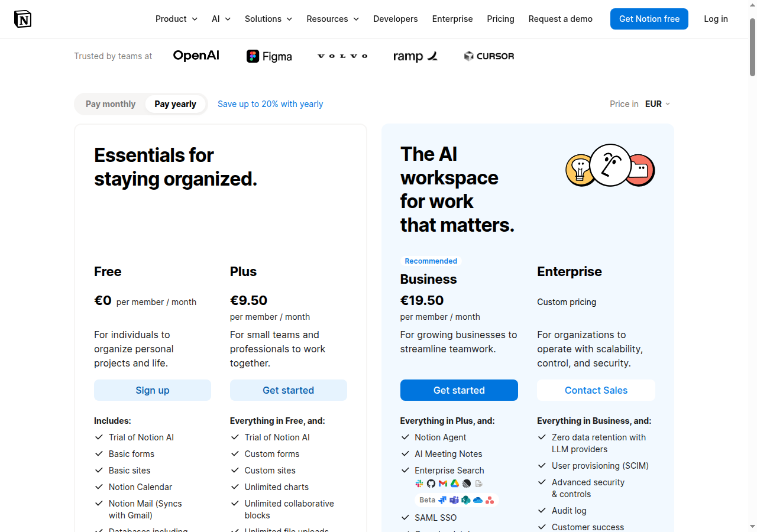The width and height of the screenshot is (757, 532).
Task: Click Zero data retention with LLM providers
Action: pyautogui.click(x=599, y=443)
